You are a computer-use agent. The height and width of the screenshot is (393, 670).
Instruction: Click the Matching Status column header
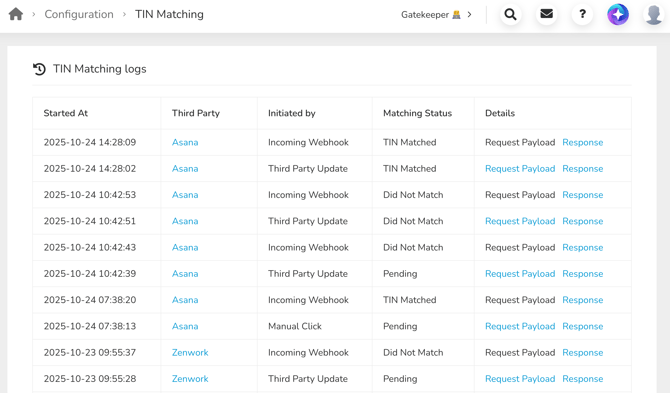tap(417, 113)
